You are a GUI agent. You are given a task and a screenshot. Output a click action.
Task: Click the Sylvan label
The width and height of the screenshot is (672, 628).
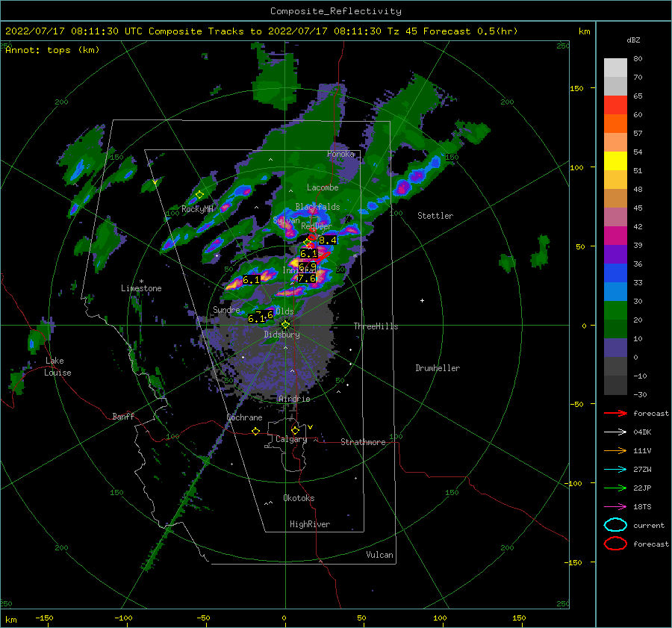(286, 220)
